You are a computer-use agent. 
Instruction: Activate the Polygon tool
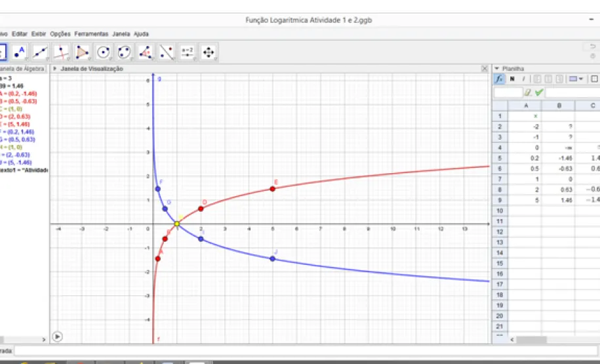coord(82,52)
